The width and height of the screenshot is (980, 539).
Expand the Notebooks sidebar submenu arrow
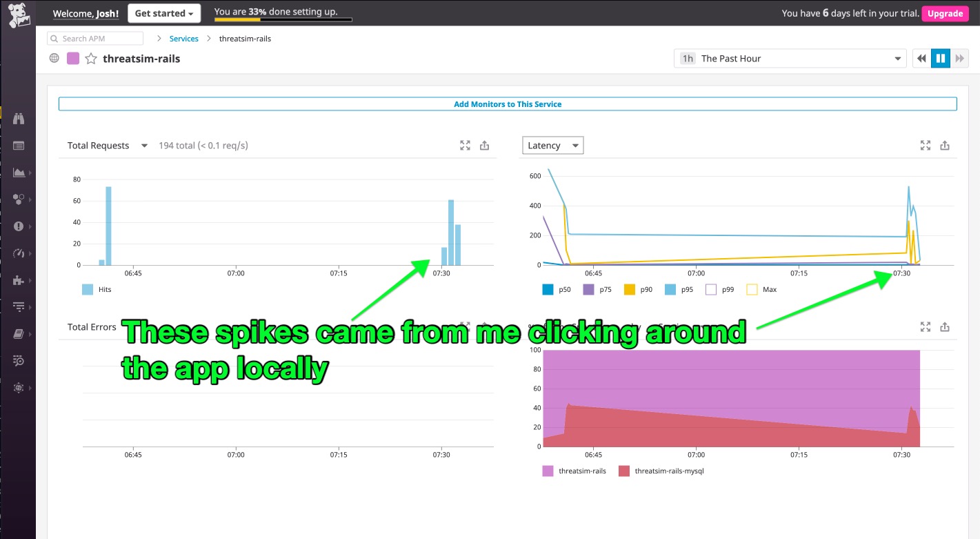pos(31,333)
